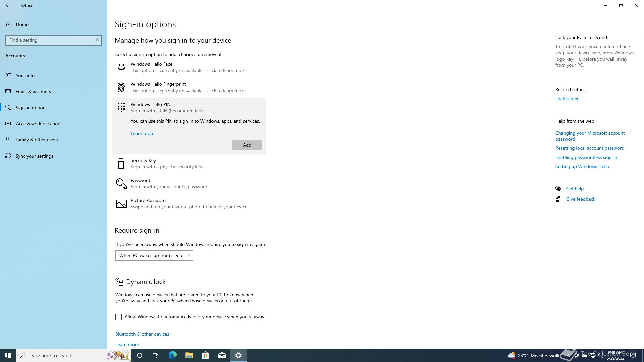Open Resetting local account password link
Viewport: 644px width, 362px height.
pyautogui.click(x=590, y=148)
